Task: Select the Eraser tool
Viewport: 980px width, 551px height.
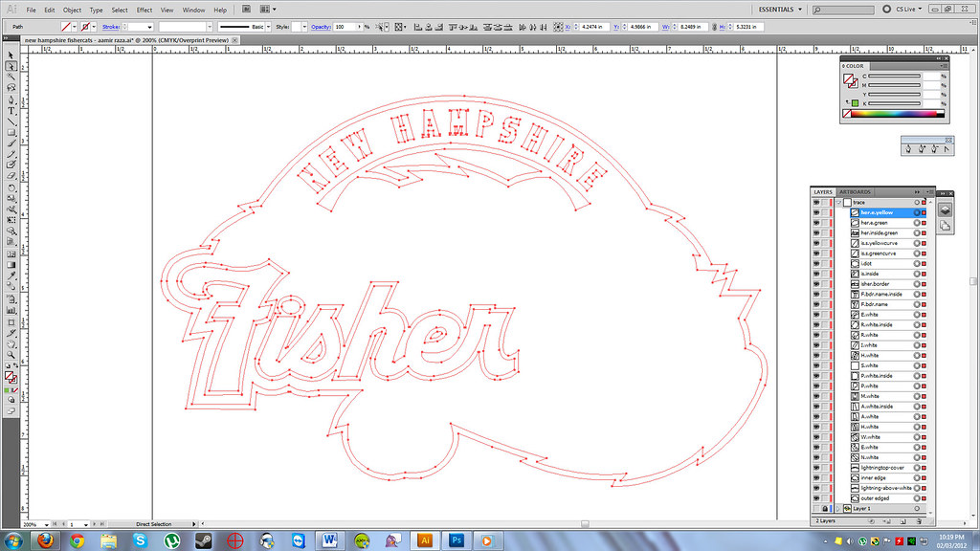Action: [11, 176]
